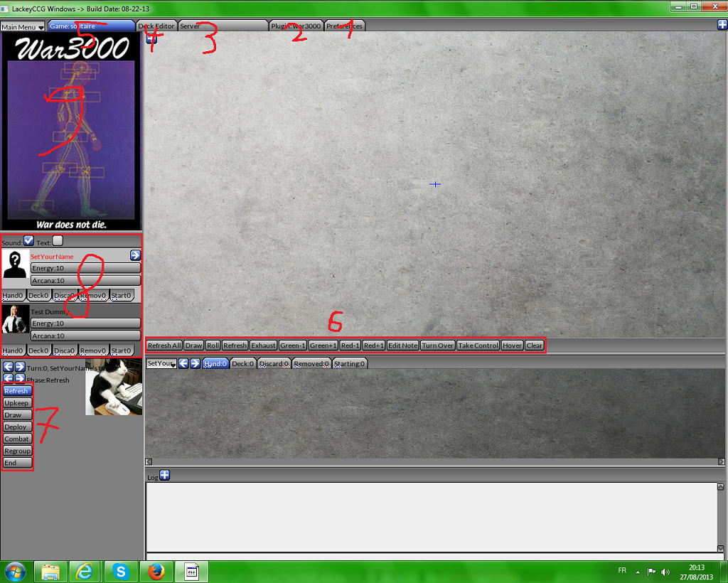Select the Upkeep phase button
The height and width of the screenshot is (583, 728).
click(18, 403)
